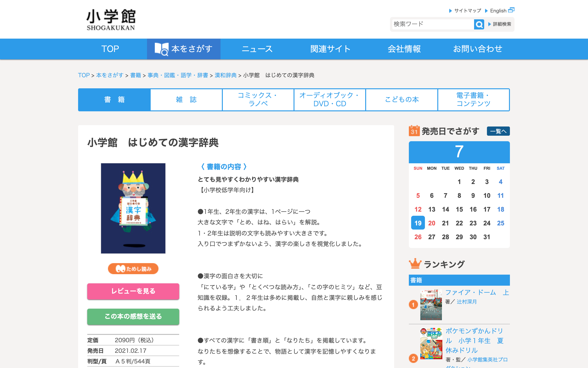Click the month 7 calendar header
Screen dimensions: 588x368
pos(459,152)
